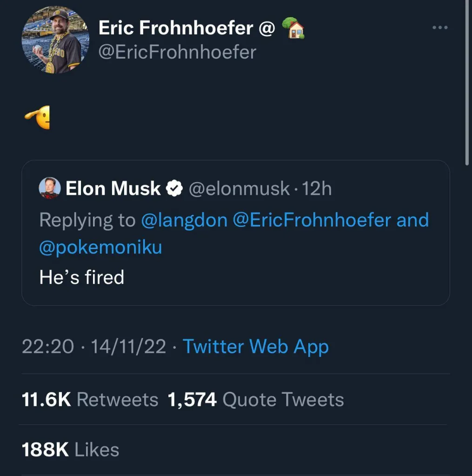Image resolution: width=472 pixels, height=476 pixels.
Task: Click the Twitter Web App source link
Action: click(x=255, y=346)
